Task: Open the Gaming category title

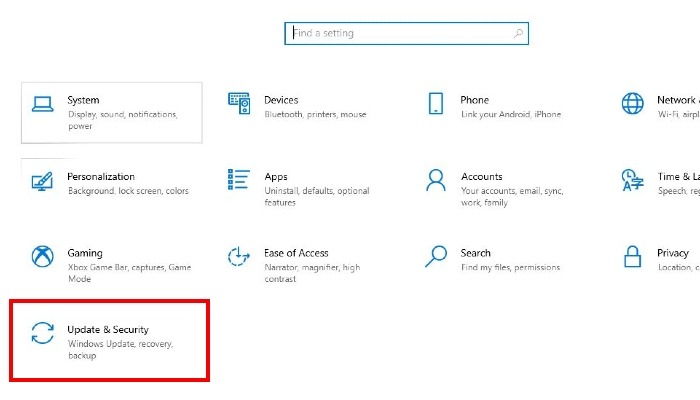Action: tap(85, 254)
